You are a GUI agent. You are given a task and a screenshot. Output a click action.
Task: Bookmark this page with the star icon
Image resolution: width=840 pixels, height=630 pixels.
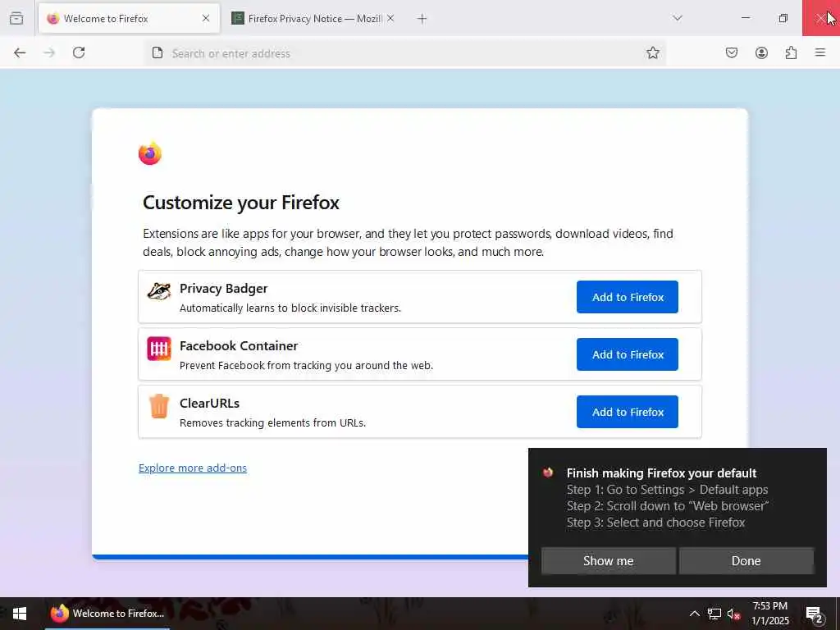[652, 52]
